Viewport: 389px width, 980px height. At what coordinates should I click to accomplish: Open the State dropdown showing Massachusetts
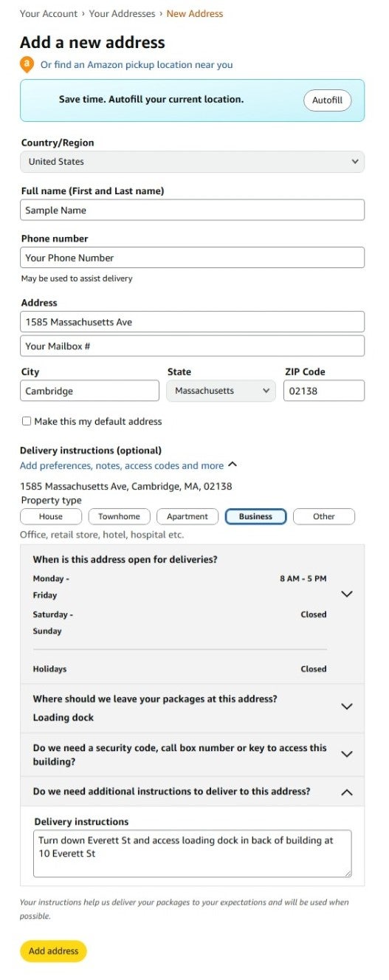tap(221, 391)
